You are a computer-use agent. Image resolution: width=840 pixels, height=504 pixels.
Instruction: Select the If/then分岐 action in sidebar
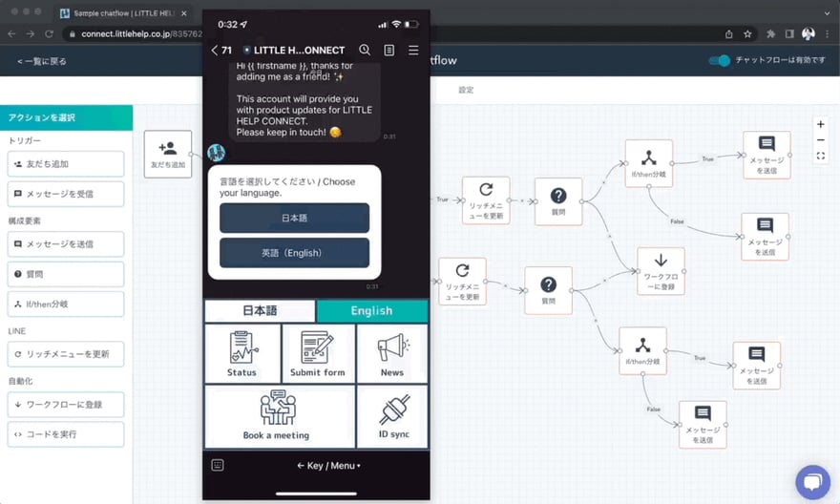pos(67,304)
